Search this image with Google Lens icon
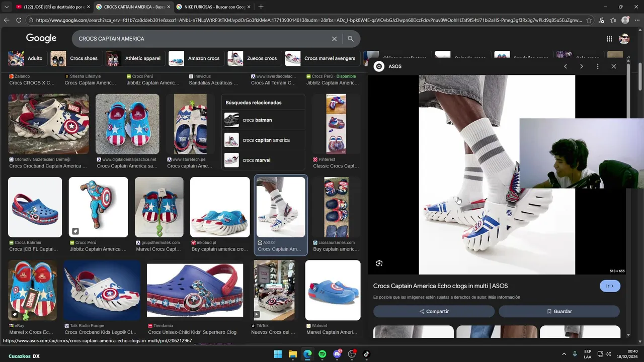 [379, 263]
